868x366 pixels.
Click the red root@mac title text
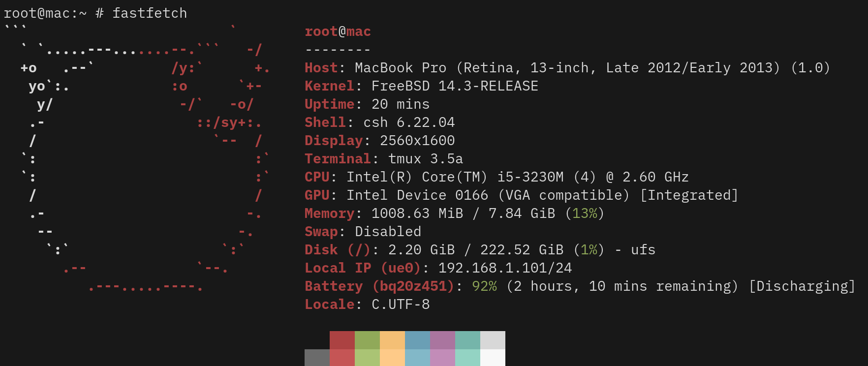coord(338,32)
